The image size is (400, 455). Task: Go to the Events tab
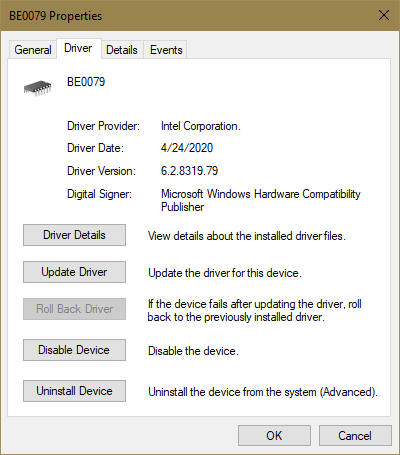(x=166, y=50)
